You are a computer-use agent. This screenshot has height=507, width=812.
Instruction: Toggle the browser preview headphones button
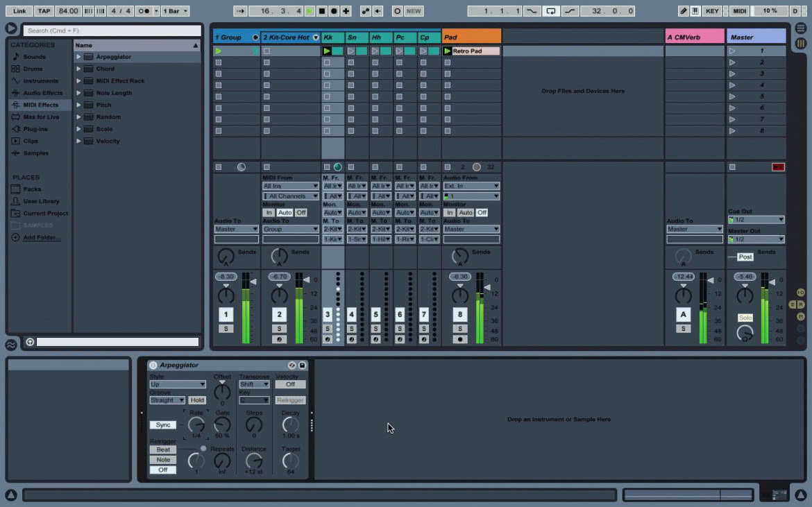point(30,342)
